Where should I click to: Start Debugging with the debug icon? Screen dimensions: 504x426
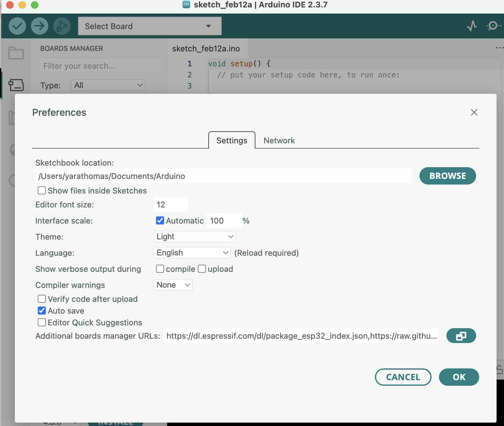coord(62,26)
